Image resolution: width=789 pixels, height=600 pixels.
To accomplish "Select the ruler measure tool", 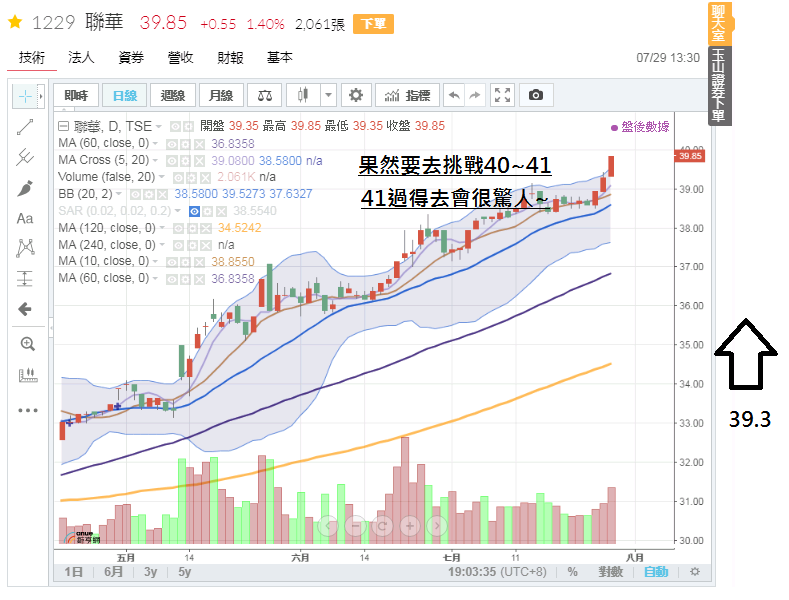I will 28,375.
